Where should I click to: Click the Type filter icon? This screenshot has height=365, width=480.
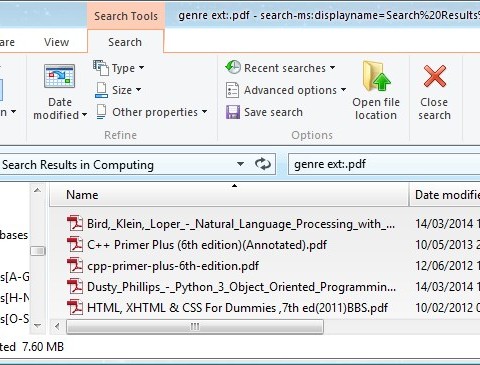[101, 68]
